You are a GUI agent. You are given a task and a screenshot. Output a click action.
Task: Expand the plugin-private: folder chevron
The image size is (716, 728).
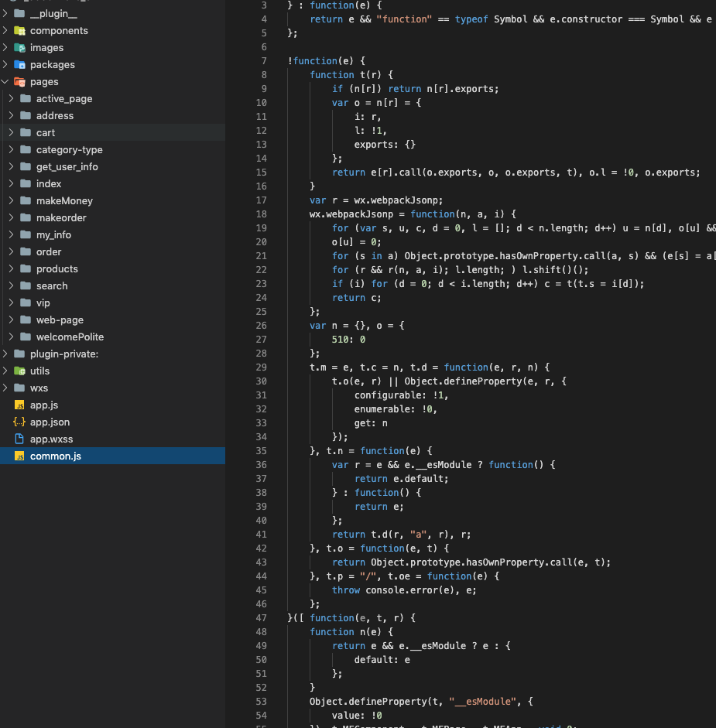pyautogui.click(x=5, y=354)
